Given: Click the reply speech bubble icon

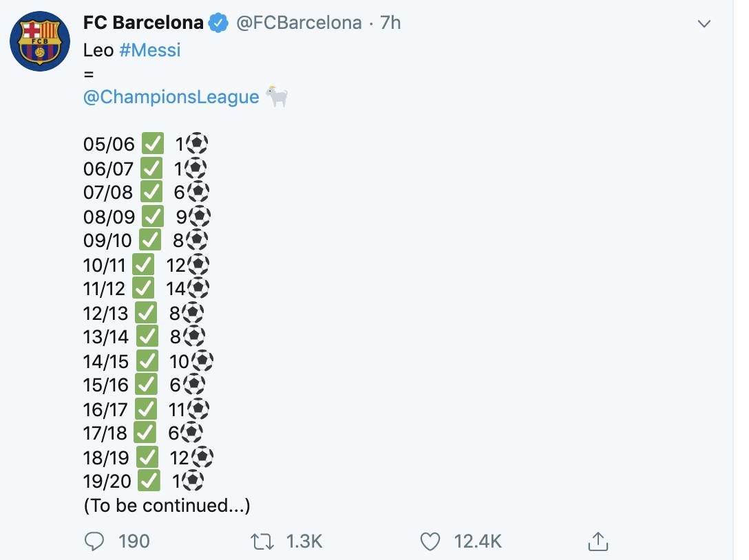Looking at the screenshot, I should coord(94,541).
